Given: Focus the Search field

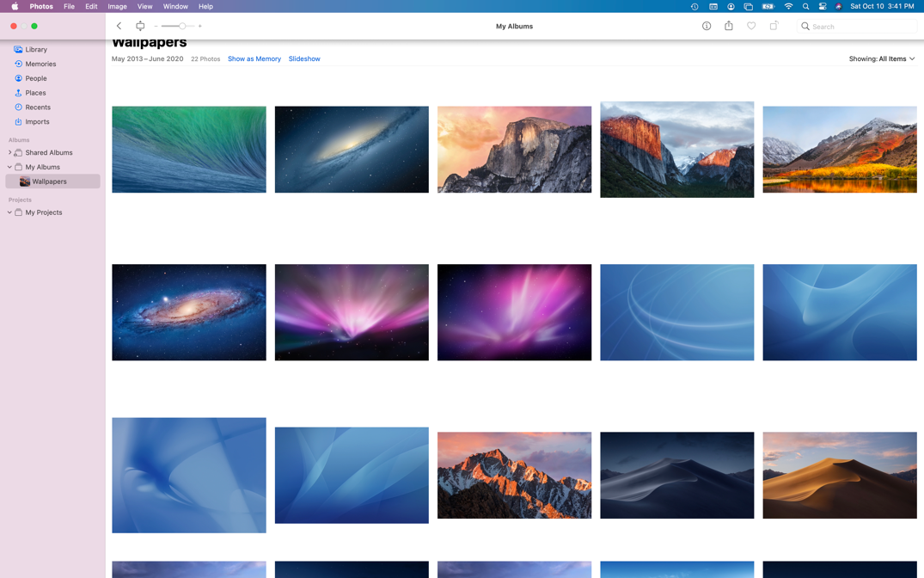Looking at the screenshot, I should (x=857, y=26).
